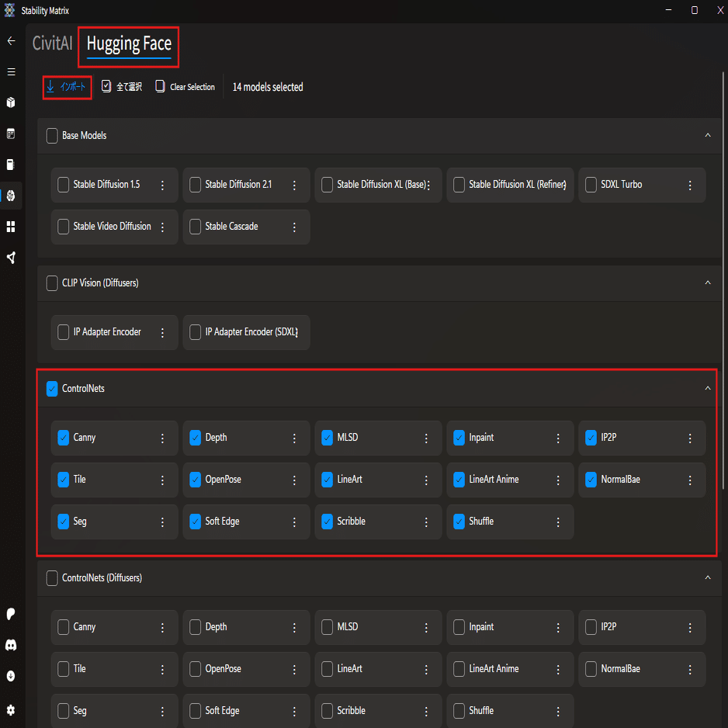Viewport: 728px width, 728px height.
Task: Open the four-squares grid icon in sidebar
Action: (x=11, y=227)
